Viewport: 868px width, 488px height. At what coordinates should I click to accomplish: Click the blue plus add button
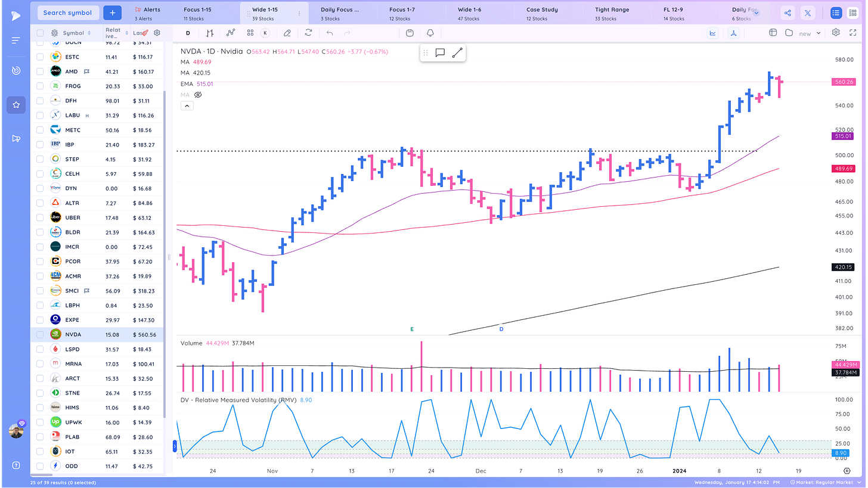pos(112,13)
